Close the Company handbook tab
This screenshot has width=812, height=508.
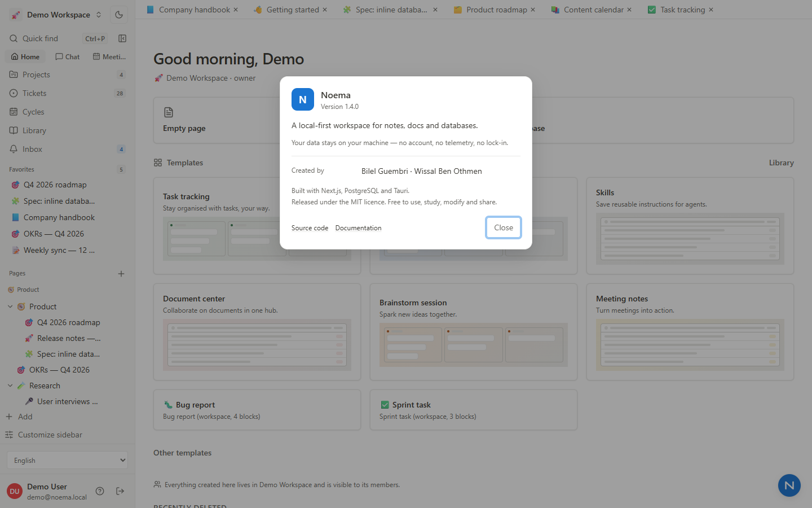[x=236, y=10]
